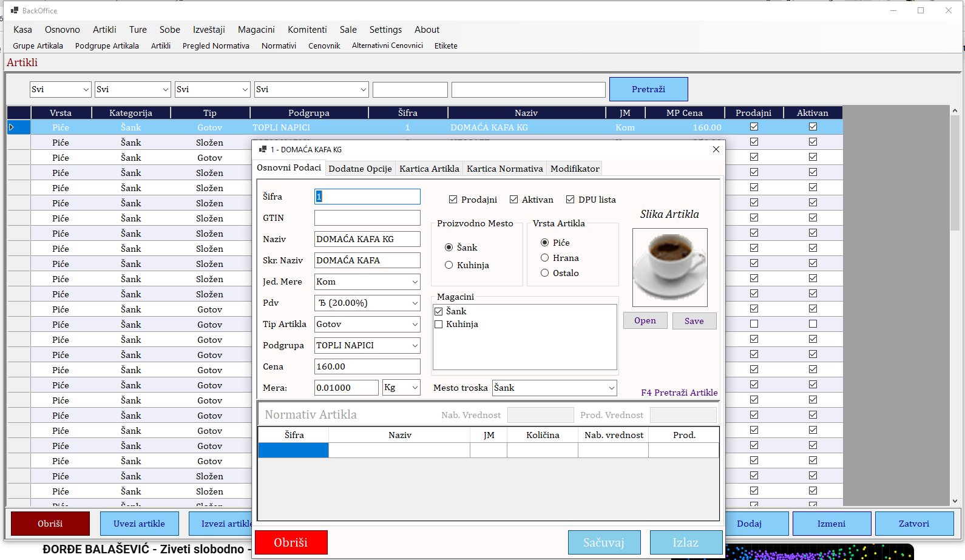Switch to Modifikator tab
This screenshot has width=965, height=560.
575,169
